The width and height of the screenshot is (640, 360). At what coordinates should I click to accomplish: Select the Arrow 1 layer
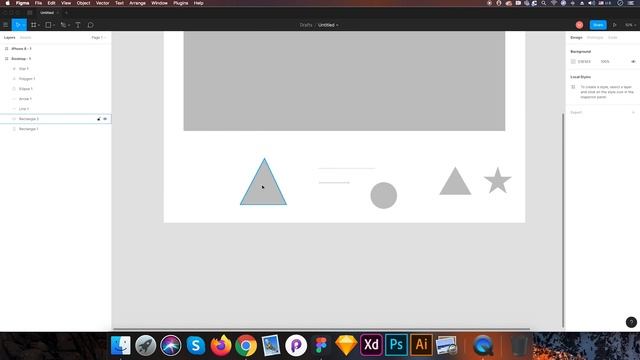(x=56, y=99)
